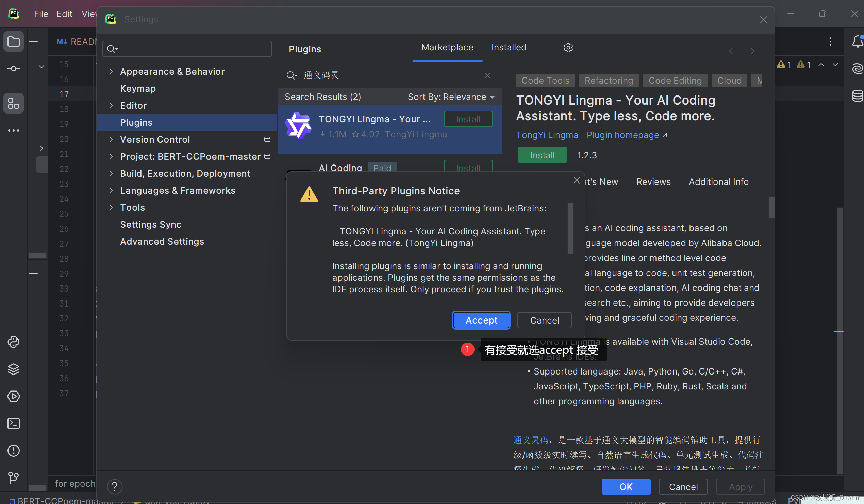Click the plugins gear settings icon
The image size is (864, 504).
[x=568, y=48]
